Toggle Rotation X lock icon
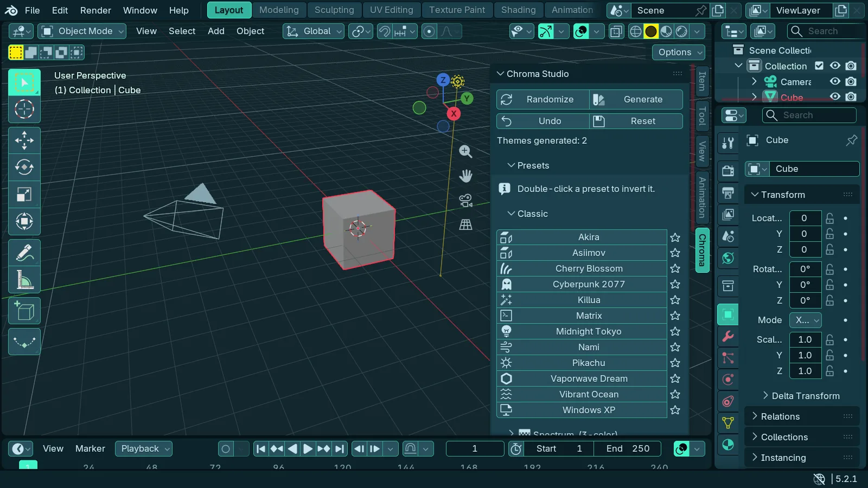 (x=830, y=269)
